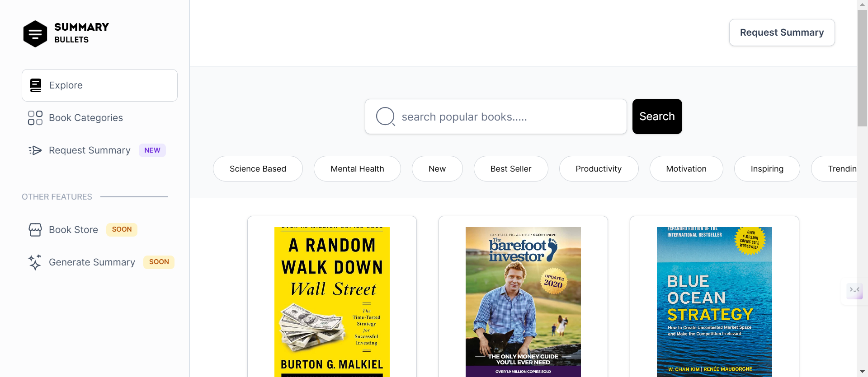This screenshot has height=377, width=868.
Task: Click the Request Summary paper-plane icon
Action: pos(35,150)
